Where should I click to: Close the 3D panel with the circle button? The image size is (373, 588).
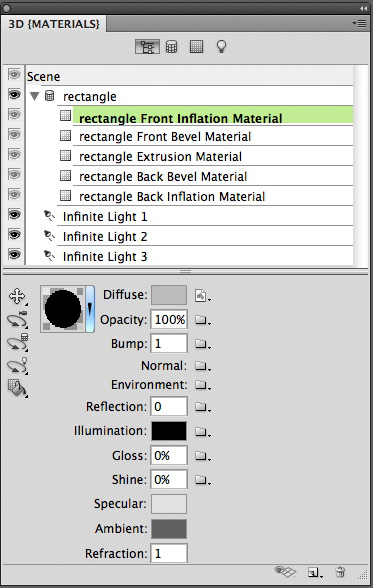(x=6, y=8)
